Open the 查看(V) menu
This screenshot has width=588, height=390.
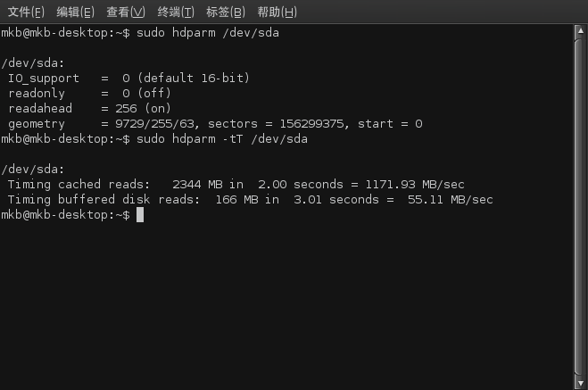click(x=126, y=12)
